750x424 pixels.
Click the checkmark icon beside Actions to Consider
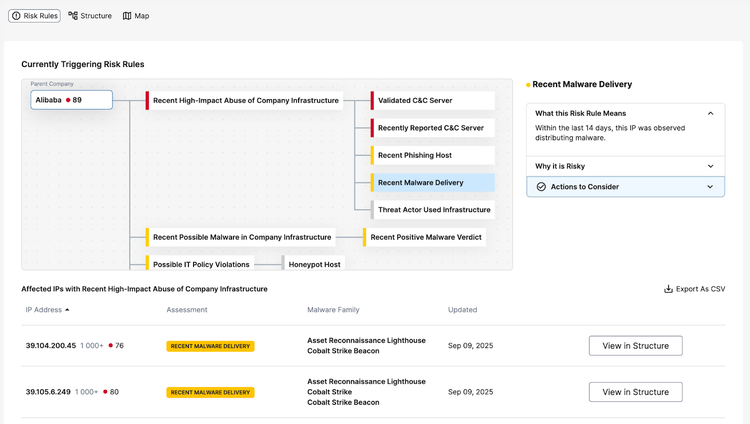click(541, 187)
